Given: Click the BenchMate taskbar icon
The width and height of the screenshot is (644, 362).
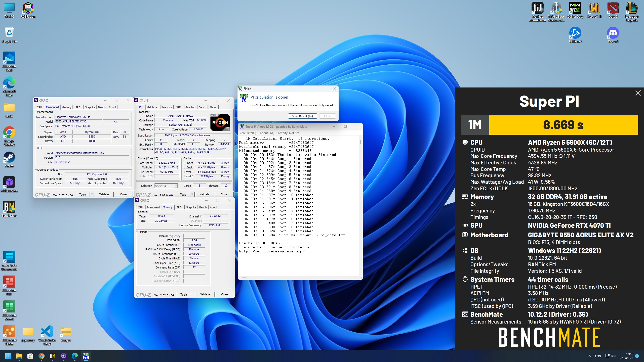Looking at the screenshot, I should coord(53,356).
